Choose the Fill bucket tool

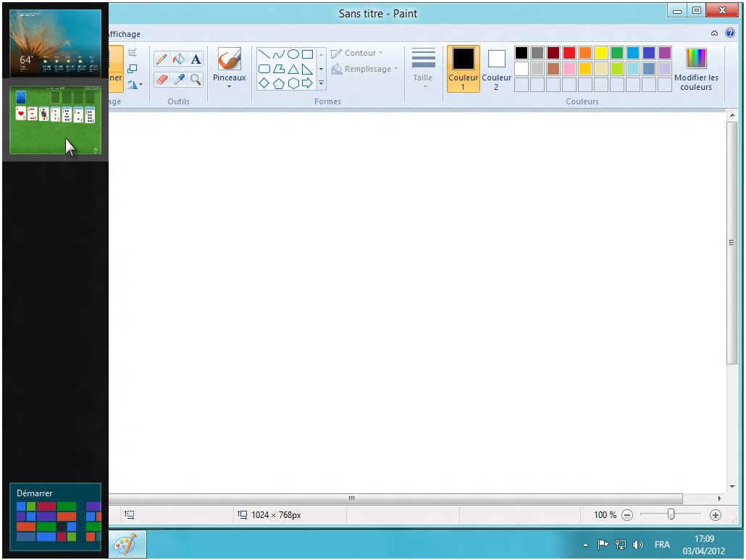(179, 59)
